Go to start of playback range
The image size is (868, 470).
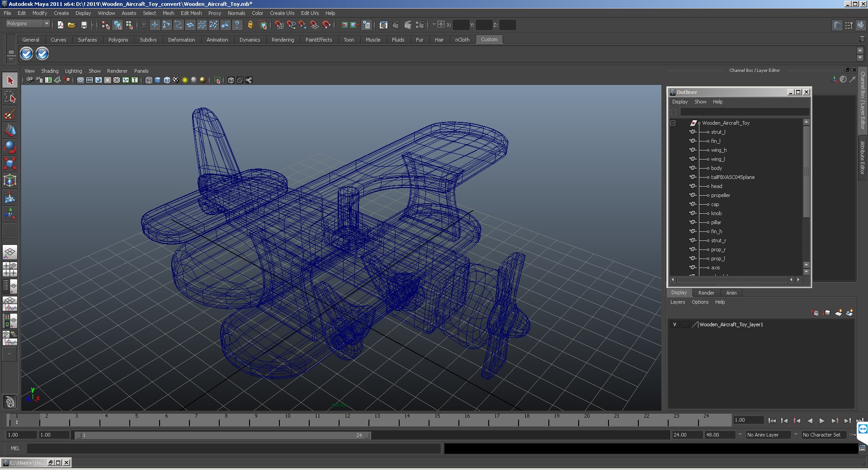click(772, 421)
